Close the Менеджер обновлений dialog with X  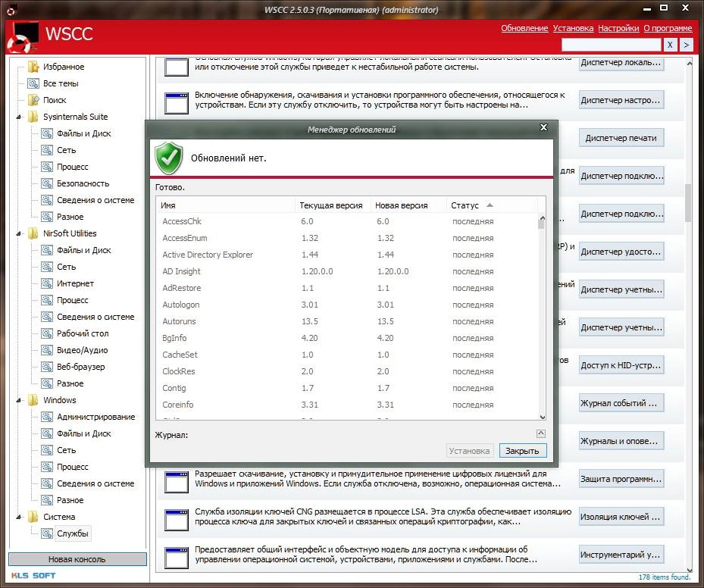coord(543,127)
